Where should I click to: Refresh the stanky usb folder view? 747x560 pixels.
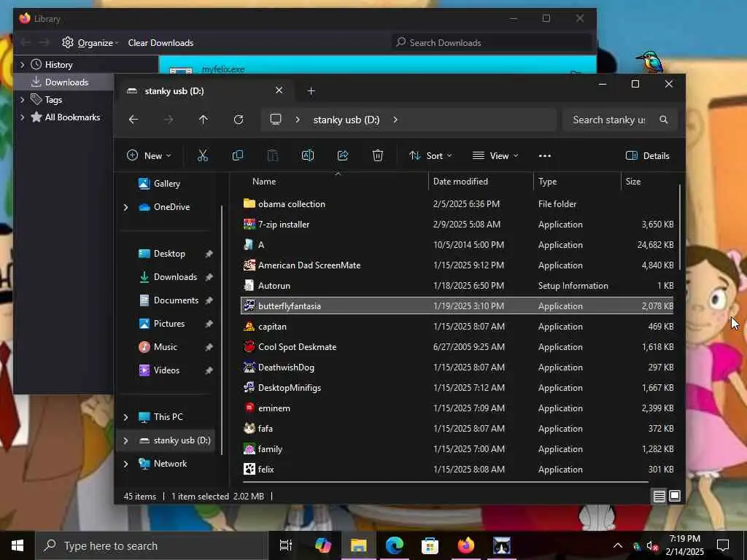(239, 120)
